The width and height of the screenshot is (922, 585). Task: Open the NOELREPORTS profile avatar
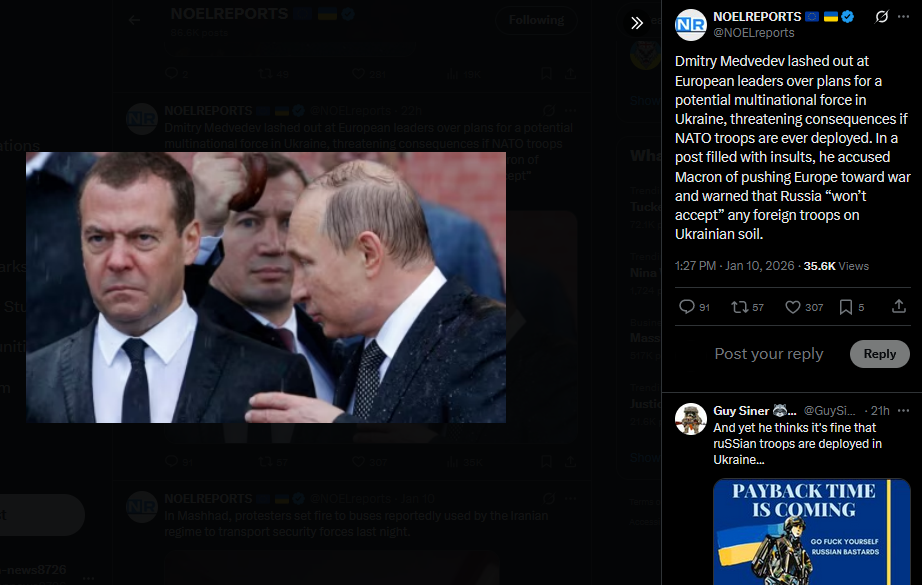click(690, 25)
